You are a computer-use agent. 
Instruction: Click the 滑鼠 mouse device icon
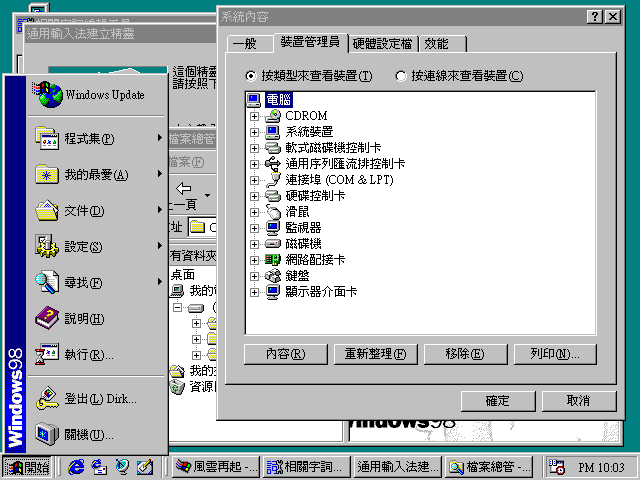click(273, 212)
